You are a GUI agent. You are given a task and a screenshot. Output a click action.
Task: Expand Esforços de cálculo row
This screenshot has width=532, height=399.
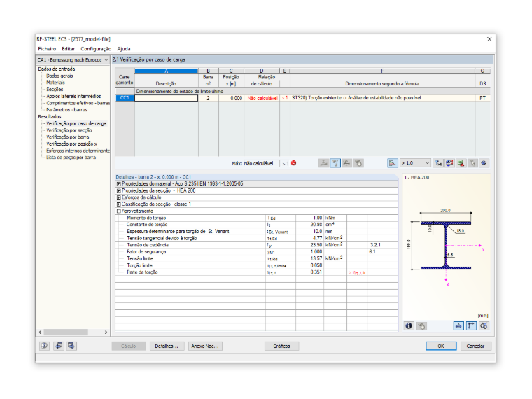tap(119, 197)
